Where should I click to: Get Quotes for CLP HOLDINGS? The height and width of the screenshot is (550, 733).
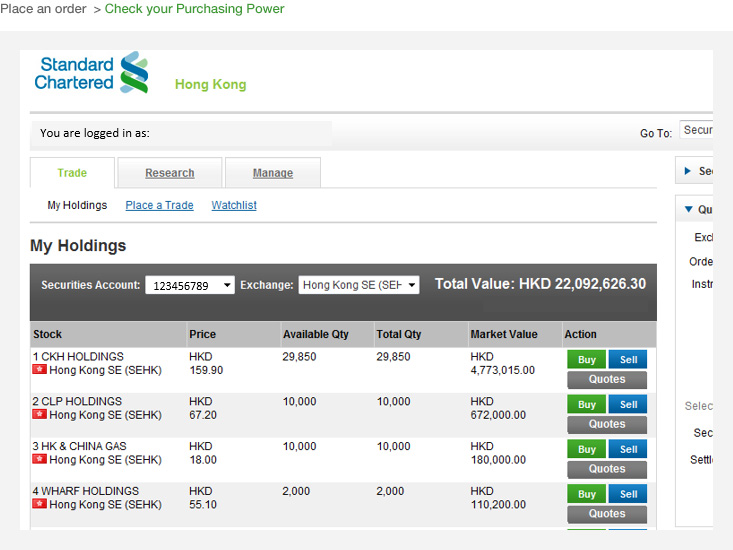(x=607, y=424)
